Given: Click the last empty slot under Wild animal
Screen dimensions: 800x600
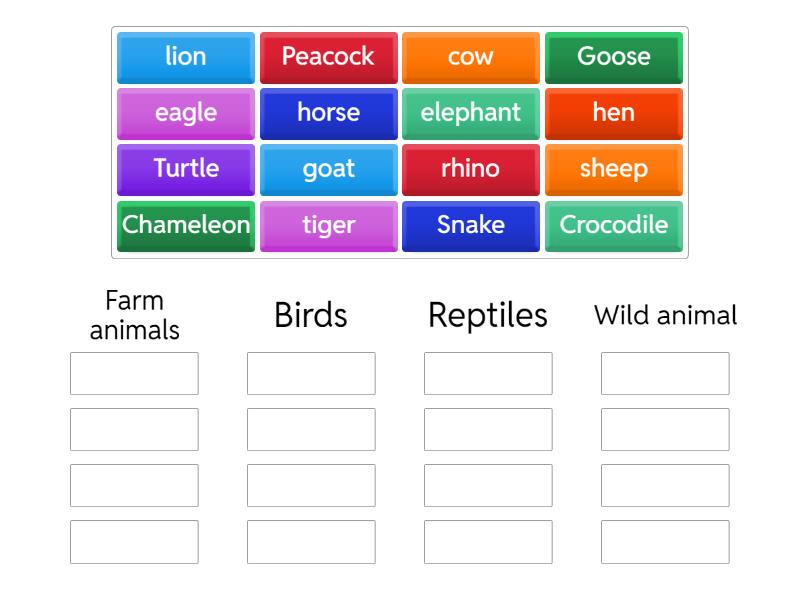Looking at the screenshot, I should 665,543.
